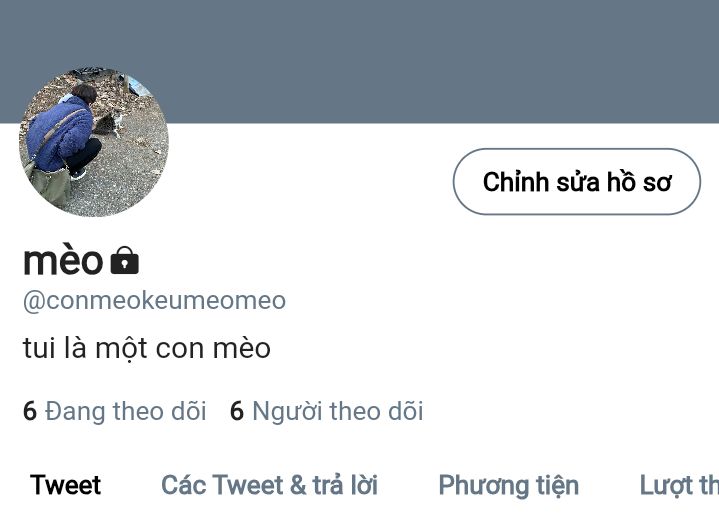719x515 pixels.
Task: Click the person in blue jacket in avatar
Action: click(64, 133)
